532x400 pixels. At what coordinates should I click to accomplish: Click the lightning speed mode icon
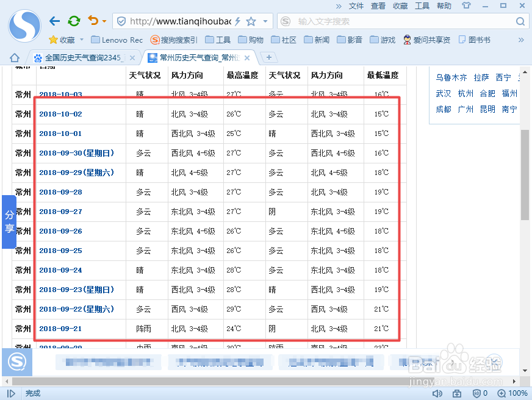click(x=238, y=22)
